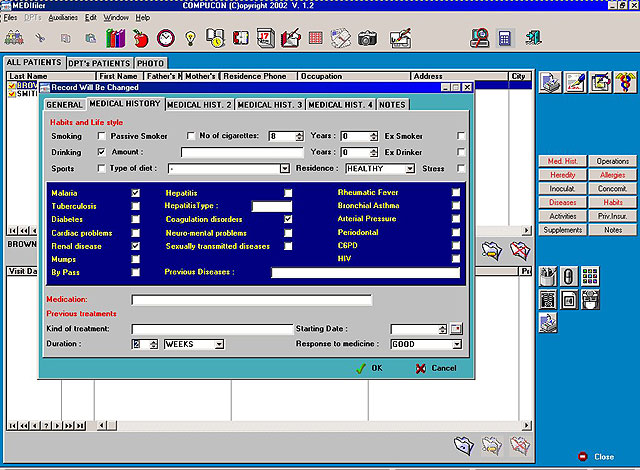The height and width of the screenshot is (470, 640).
Task: Open the magnifier search computer icon
Action: point(479,39)
